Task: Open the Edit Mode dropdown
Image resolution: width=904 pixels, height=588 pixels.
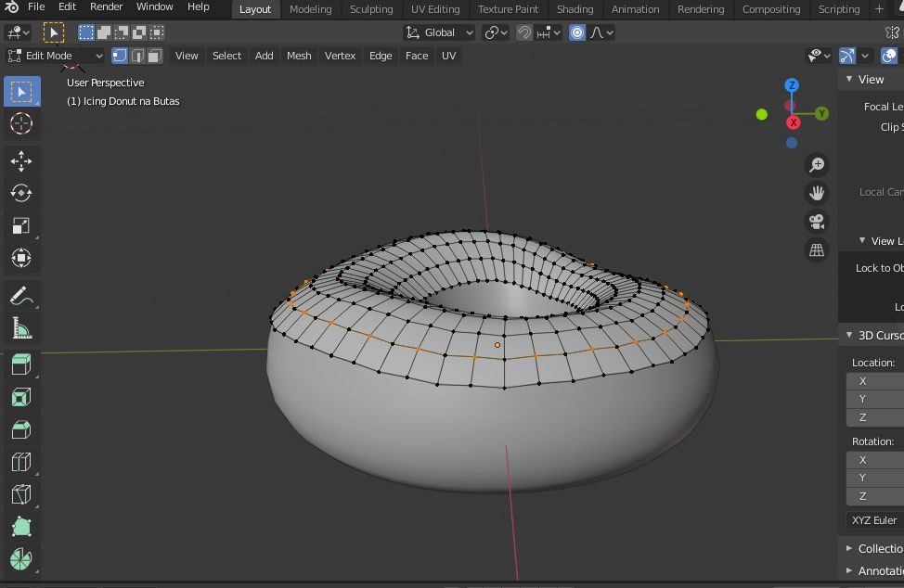Action: 56,56
